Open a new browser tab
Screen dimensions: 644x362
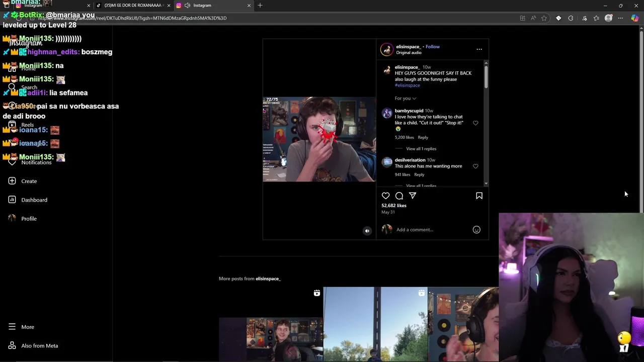pyautogui.click(x=260, y=6)
